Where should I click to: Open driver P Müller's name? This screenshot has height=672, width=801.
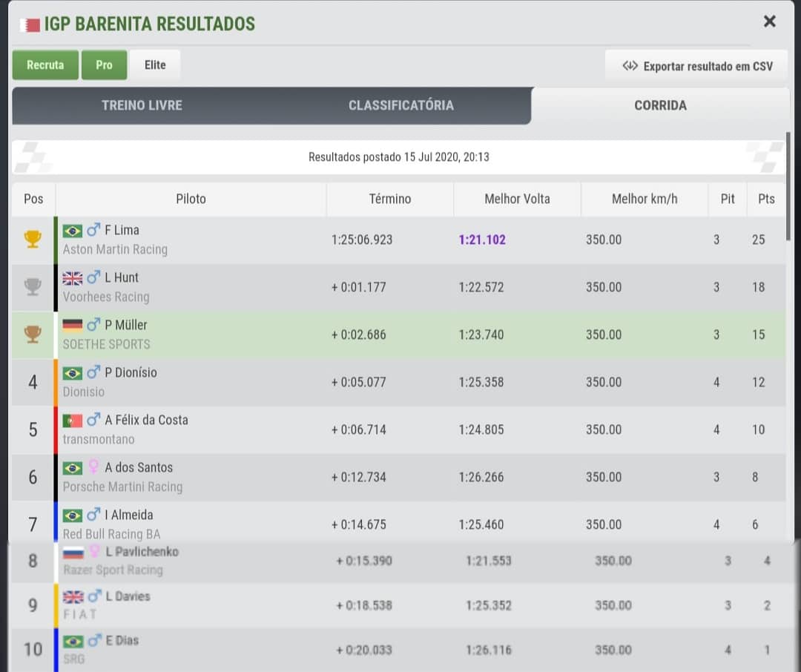tap(125, 325)
